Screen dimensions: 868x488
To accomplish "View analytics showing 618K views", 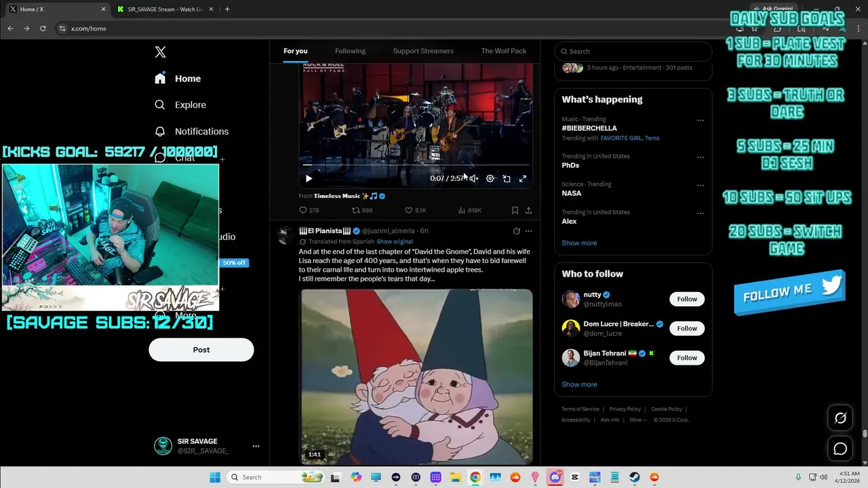I will 470,210.
